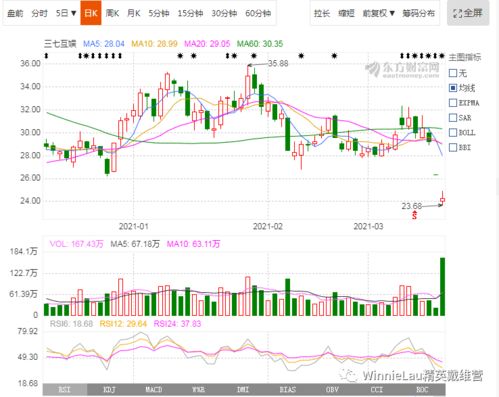Click the WeChat icon near WinnieLau watermark
This screenshot has width=499, height=397.
349,375
